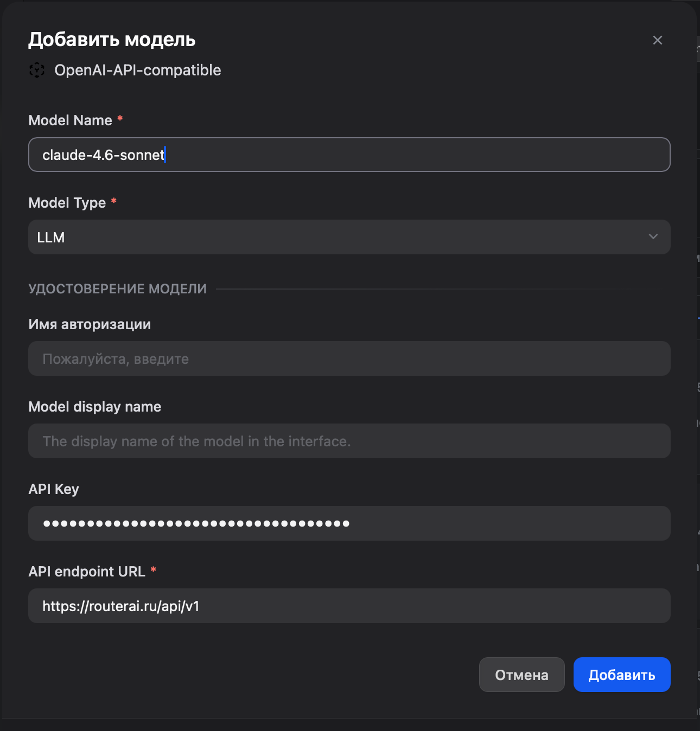Click the chevron on the LLM selector
The image size is (700, 731).
[x=653, y=237]
